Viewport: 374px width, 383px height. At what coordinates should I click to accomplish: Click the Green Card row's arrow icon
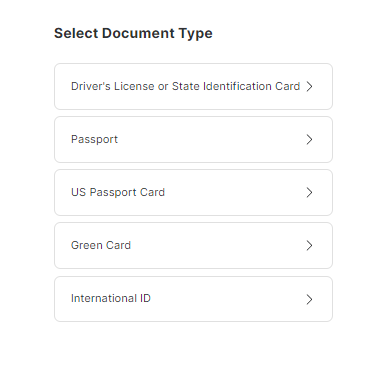click(x=309, y=245)
